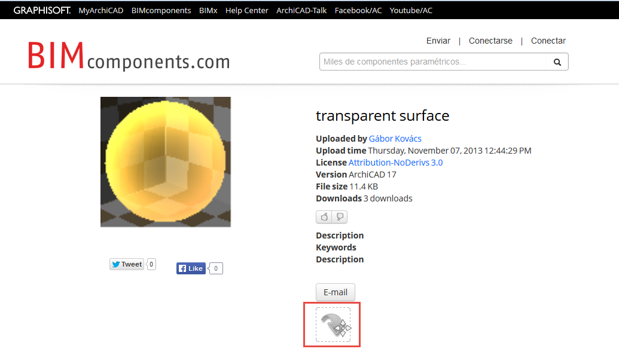619x364 pixels.
Task: Tweet this component
Action: [x=127, y=264]
